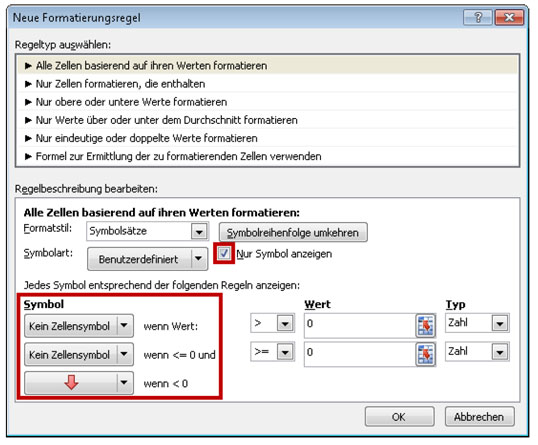The image size is (538, 445).
Task: Confirm the rule with OK
Action: pyautogui.click(x=399, y=417)
